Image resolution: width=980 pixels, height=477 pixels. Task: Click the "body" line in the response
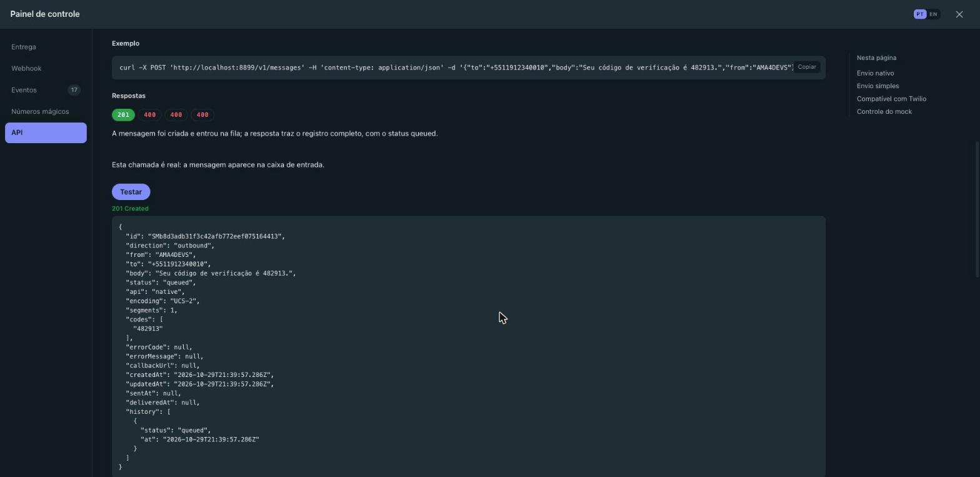(x=211, y=273)
